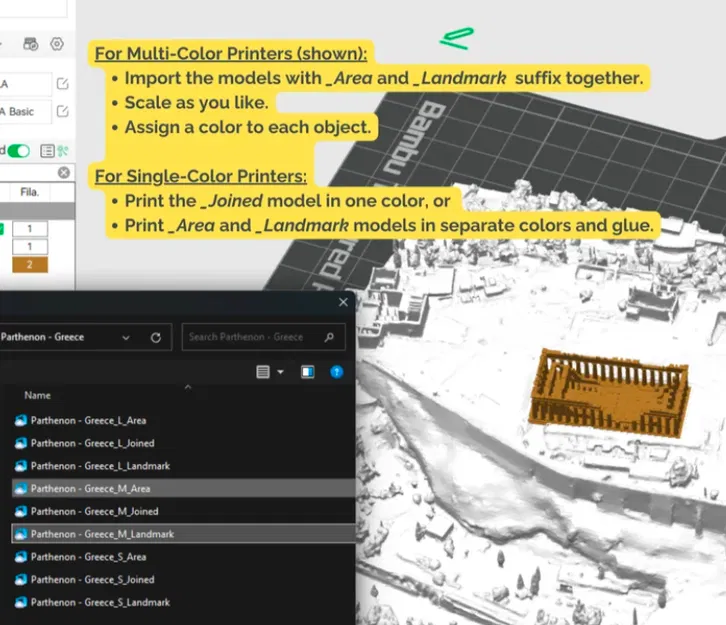
Task: Select the second filament cell showing 1
Action: click(x=30, y=246)
